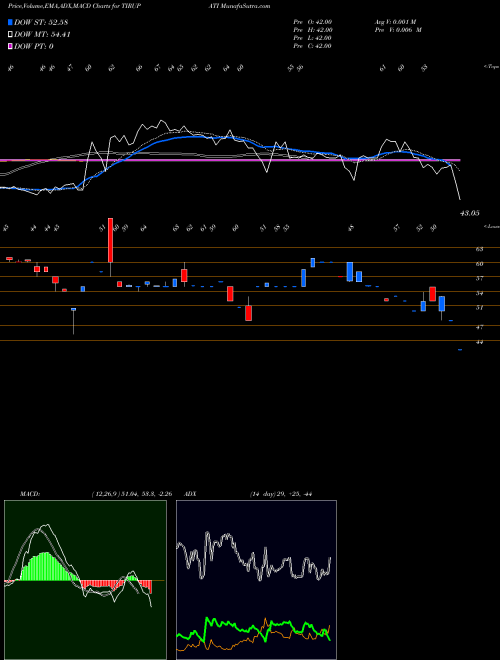Click the 'Pre C: 42.00' value
Viewport: 500px width, 660px height.
(313, 46)
